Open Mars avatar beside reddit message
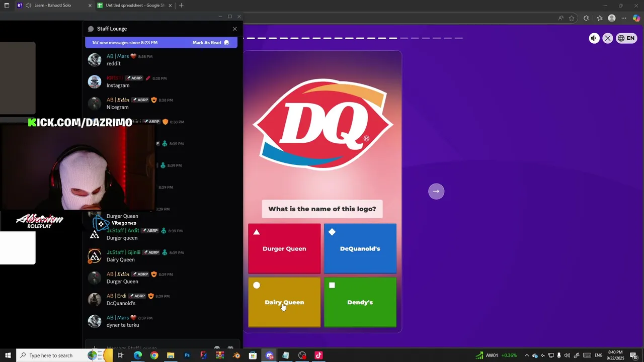644x362 pixels. [x=95, y=60]
